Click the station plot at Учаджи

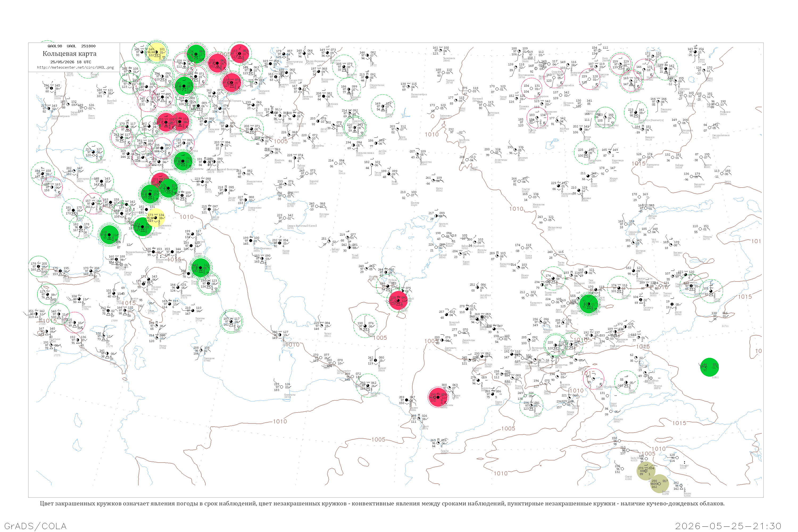[450, 388]
